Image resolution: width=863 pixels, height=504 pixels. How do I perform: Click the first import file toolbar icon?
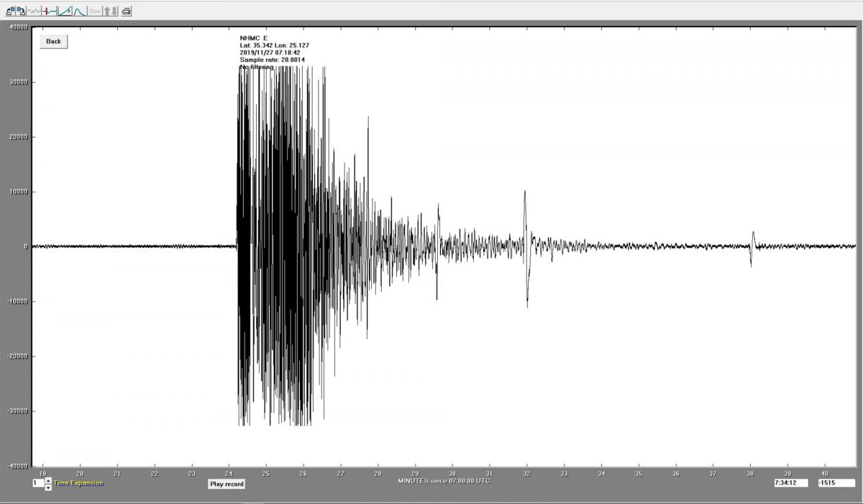(10, 12)
